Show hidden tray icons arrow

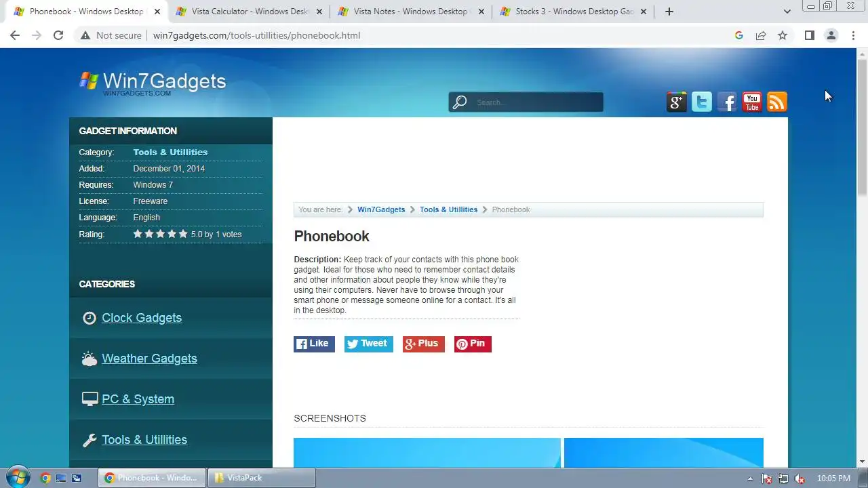750,479
